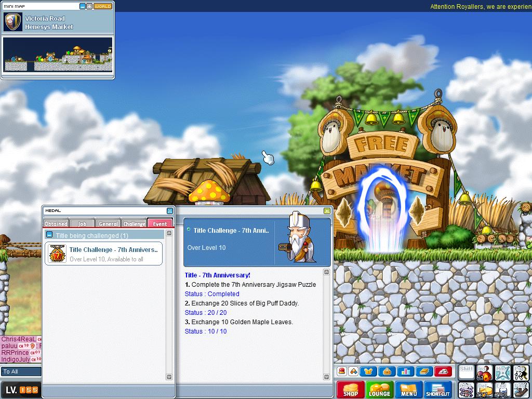Use the Ins quickslot potion item
The image size is (532, 399).
tap(484, 373)
